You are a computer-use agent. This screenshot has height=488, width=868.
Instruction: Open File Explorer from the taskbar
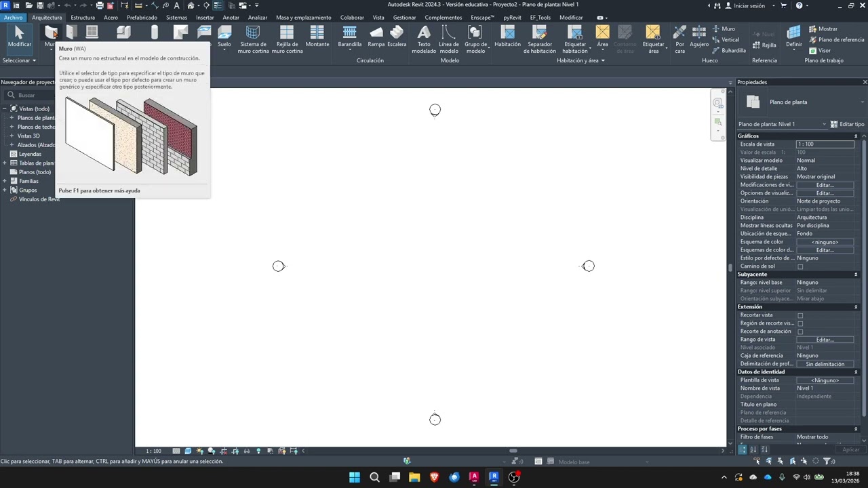414,477
